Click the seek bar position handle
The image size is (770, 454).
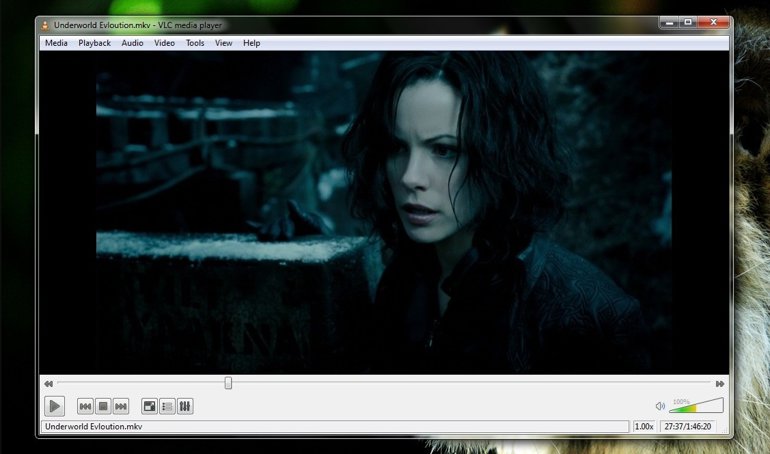pos(228,383)
